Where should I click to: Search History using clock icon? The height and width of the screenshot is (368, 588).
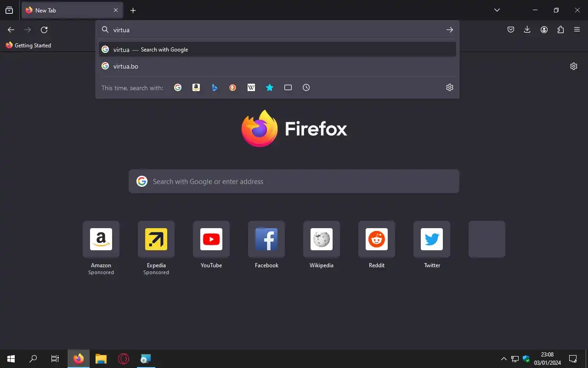[x=306, y=87]
